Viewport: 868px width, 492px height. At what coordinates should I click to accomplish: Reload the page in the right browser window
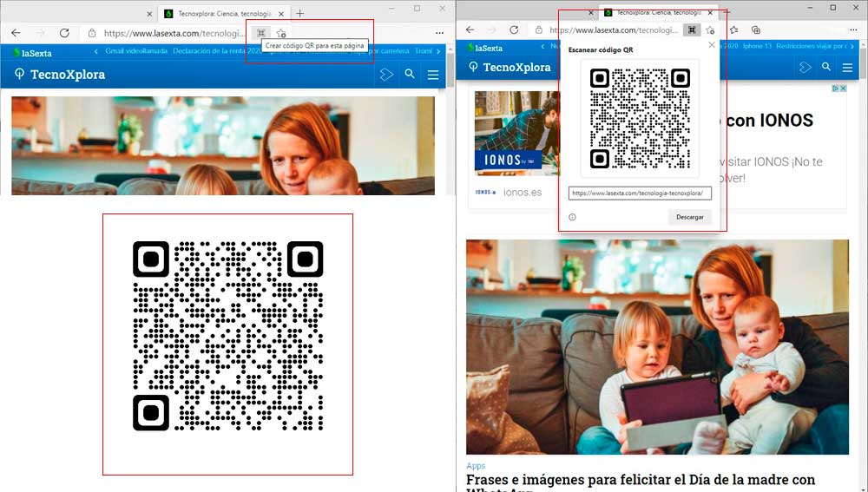[x=514, y=30]
